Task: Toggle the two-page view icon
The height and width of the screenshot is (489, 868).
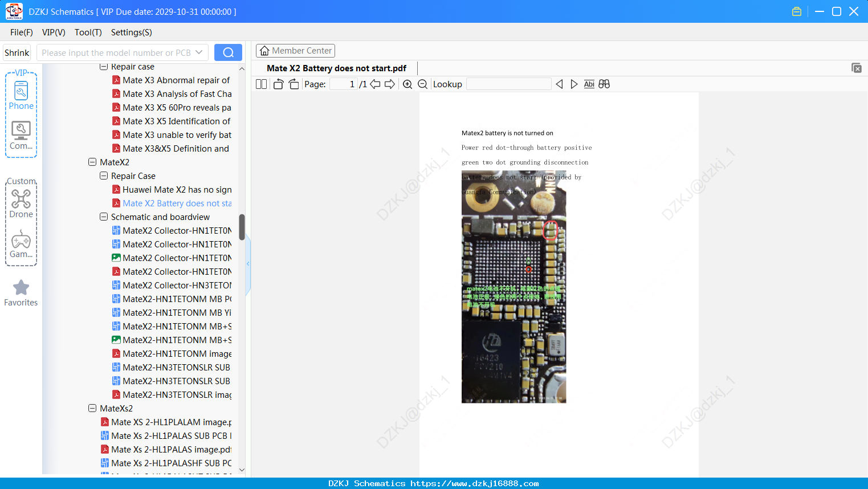Action: pos(261,84)
